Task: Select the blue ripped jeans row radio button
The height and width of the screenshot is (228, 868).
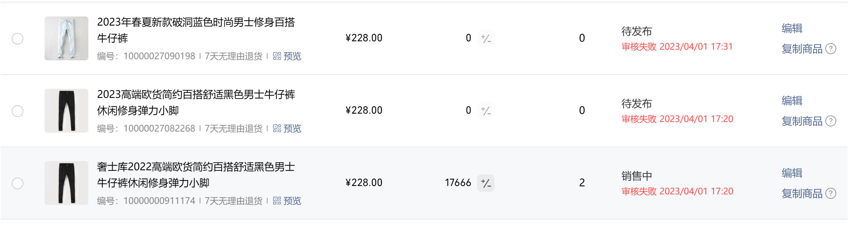Action: pos(18,38)
